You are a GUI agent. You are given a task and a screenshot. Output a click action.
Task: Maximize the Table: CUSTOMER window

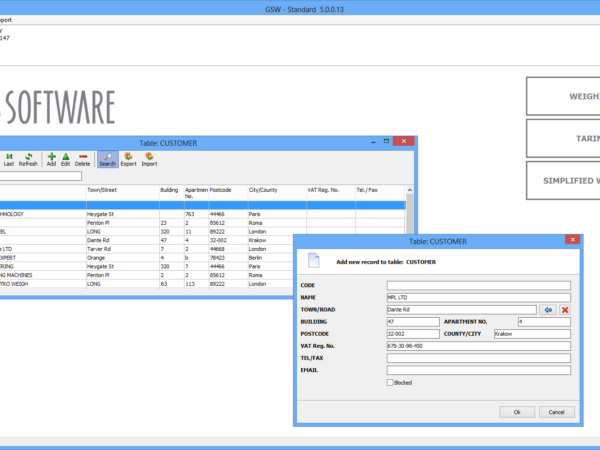(x=386, y=141)
